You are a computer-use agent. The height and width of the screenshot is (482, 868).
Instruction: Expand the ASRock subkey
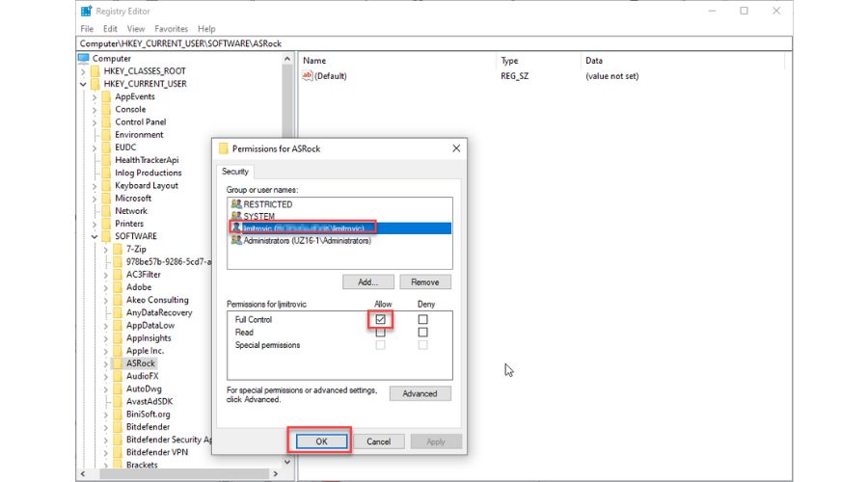point(106,364)
